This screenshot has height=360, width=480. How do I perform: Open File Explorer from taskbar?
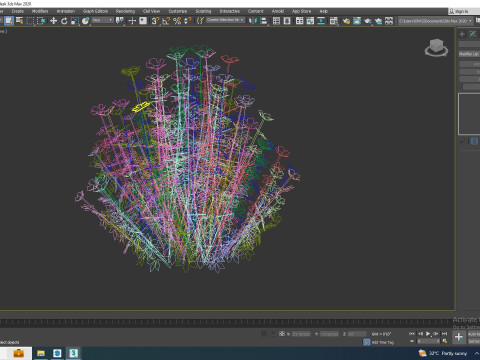41,353
